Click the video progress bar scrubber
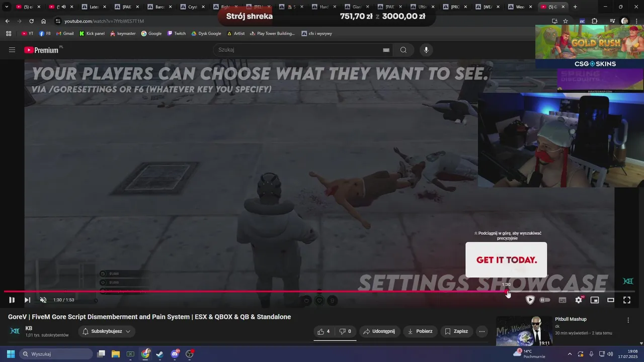Screen dimensions: 644x362 pyautogui.click(x=506, y=292)
